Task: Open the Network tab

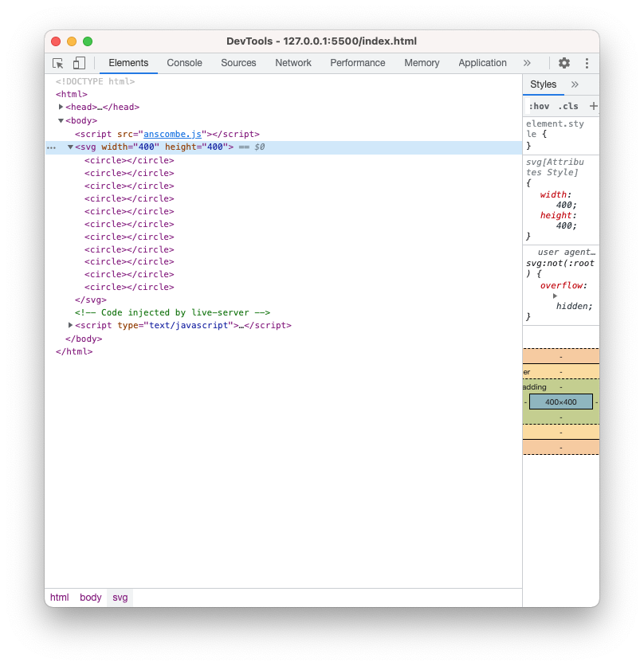Action: click(x=293, y=63)
